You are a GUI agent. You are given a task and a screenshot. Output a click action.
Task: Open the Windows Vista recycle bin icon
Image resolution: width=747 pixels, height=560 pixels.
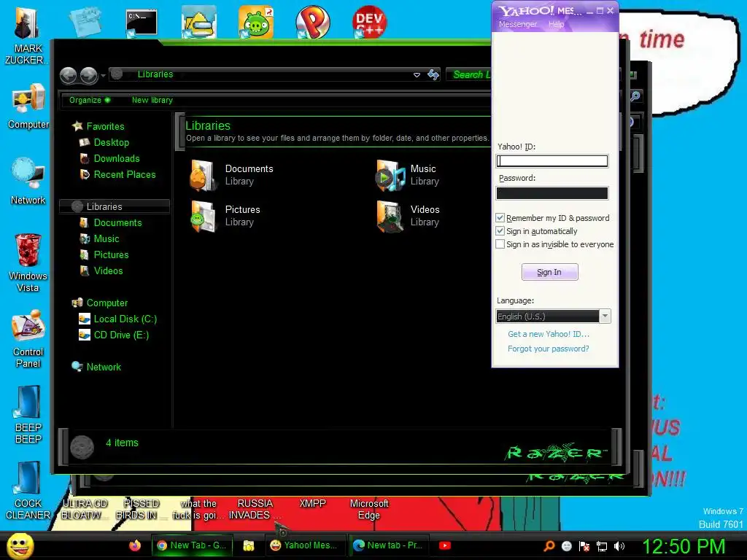click(x=28, y=263)
